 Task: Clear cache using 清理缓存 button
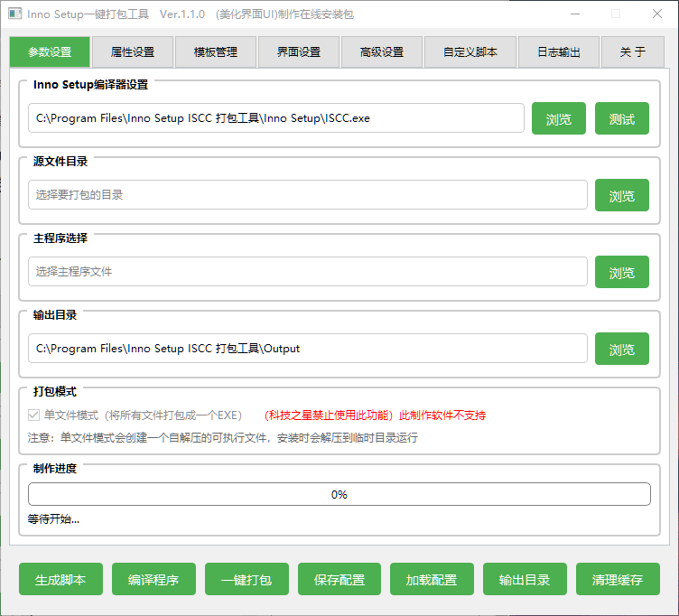click(x=618, y=580)
